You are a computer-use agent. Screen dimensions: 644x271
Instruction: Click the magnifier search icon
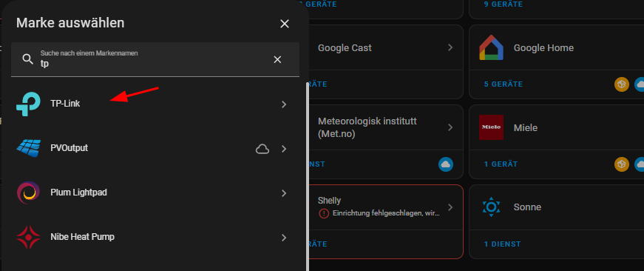click(27, 60)
